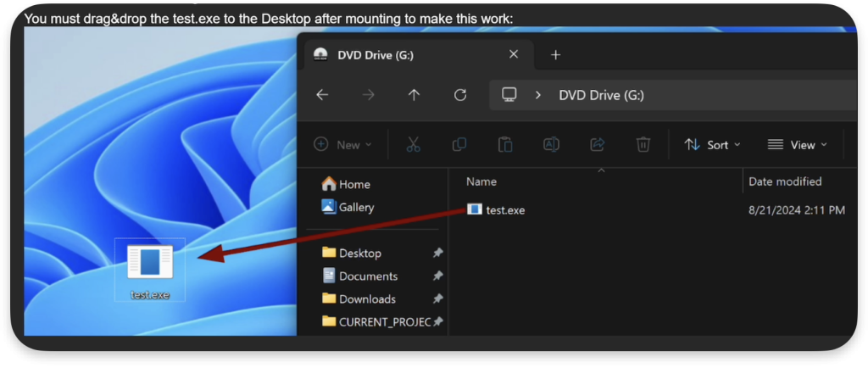The image size is (868, 368).
Task: Select the test.exe icon on the Desktop
Action: (x=150, y=262)
